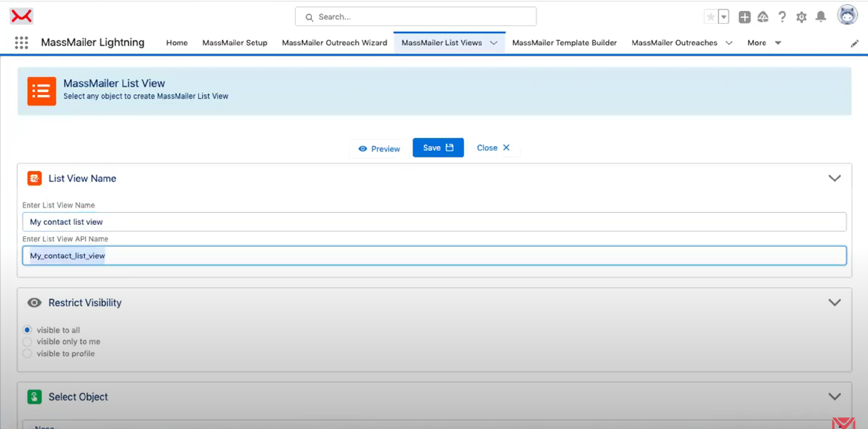Open the App Launcher grid

22,43
